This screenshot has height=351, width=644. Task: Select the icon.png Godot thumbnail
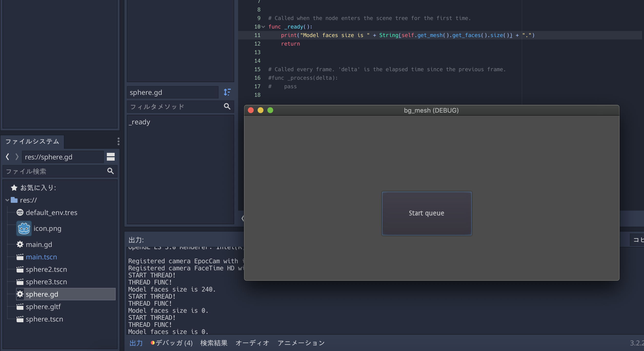[x=24, y=228]
